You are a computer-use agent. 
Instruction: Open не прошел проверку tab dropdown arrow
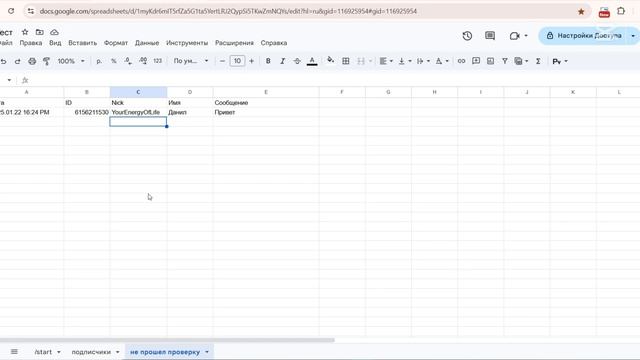click(207, 352)
